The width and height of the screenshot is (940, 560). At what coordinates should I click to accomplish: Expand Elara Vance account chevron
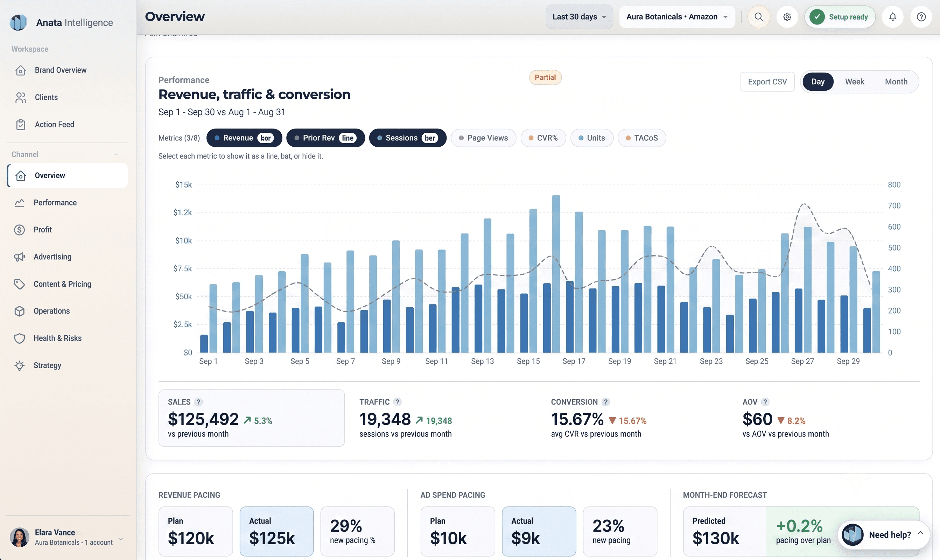point(121,539)
